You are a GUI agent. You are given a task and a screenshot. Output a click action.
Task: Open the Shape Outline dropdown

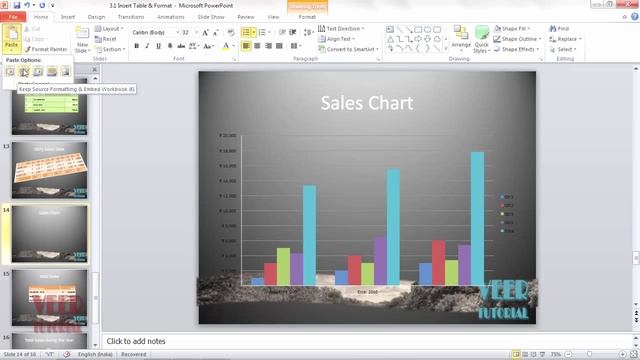point(517,39)
